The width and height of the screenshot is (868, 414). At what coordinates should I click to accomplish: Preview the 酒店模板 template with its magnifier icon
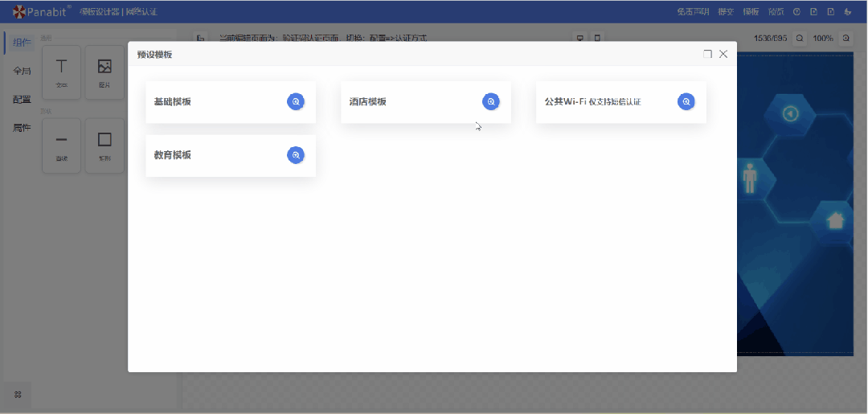point(491,102)
